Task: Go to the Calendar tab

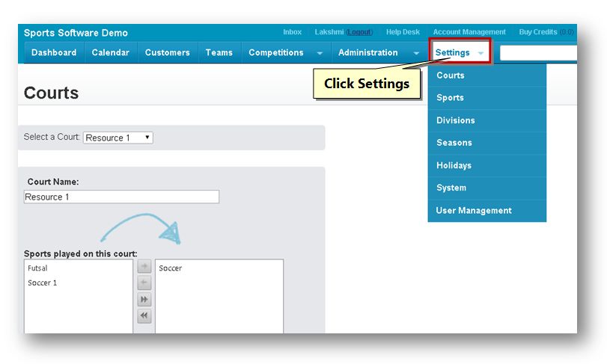Action: click(x=110, y=52)
